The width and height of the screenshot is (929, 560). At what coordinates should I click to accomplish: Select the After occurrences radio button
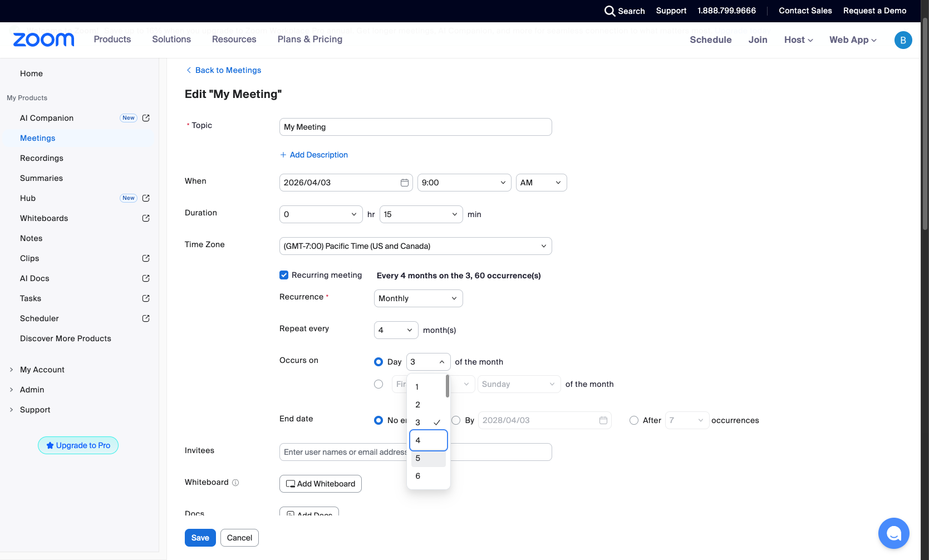[x=634, y=420]
